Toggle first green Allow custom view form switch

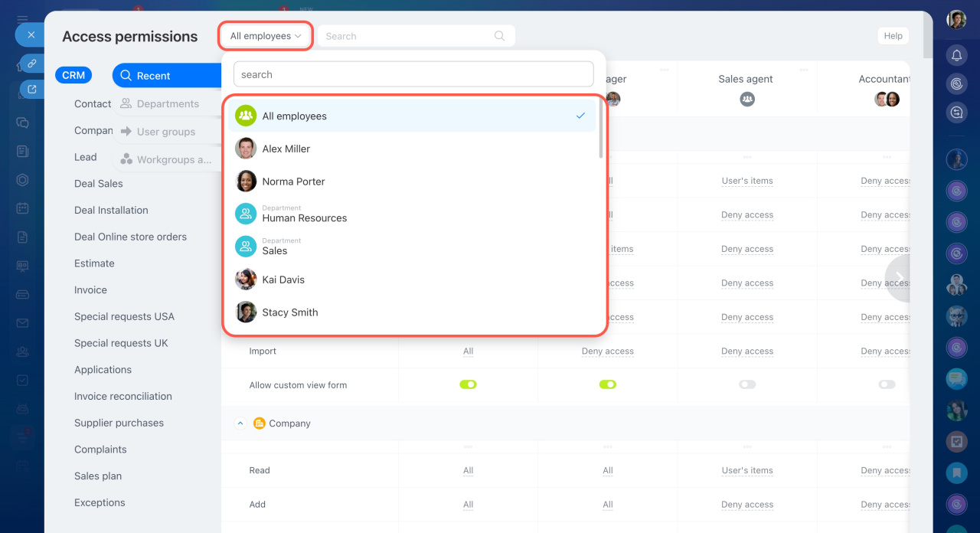(x=468, y=384)
